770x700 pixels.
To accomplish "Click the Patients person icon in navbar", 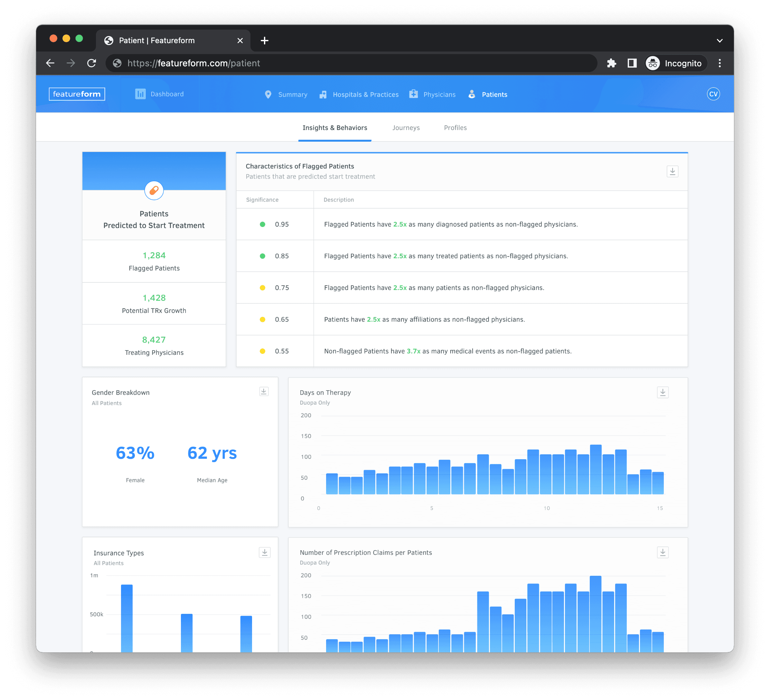I will [x=472, y=94].
